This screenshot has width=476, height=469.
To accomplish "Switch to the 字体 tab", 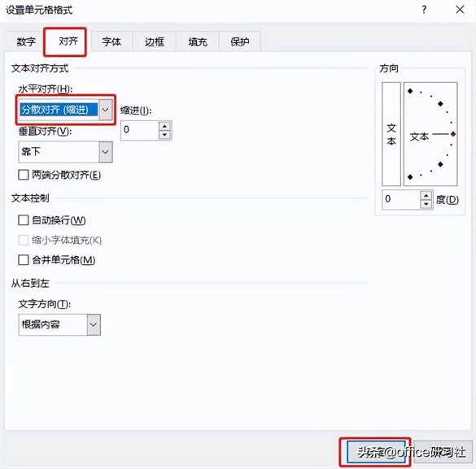I will click(111, 41).
